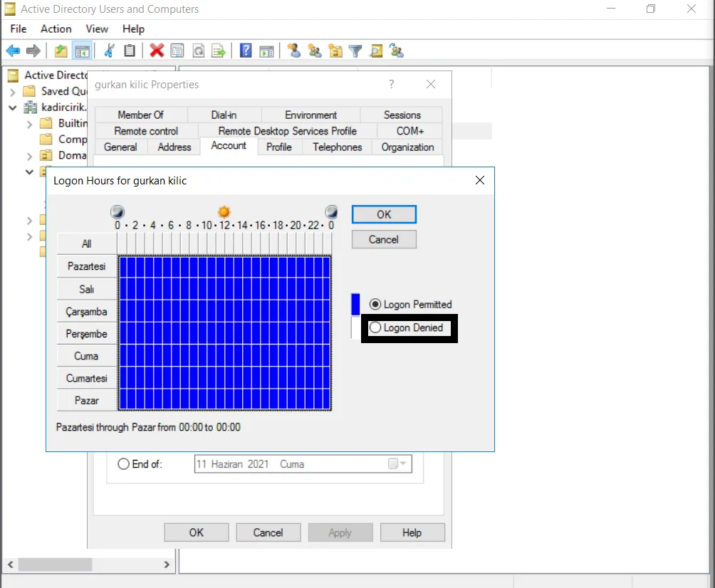Click the red X Delete icon
This screenshot has width=715, height=588.
point(157,51)
